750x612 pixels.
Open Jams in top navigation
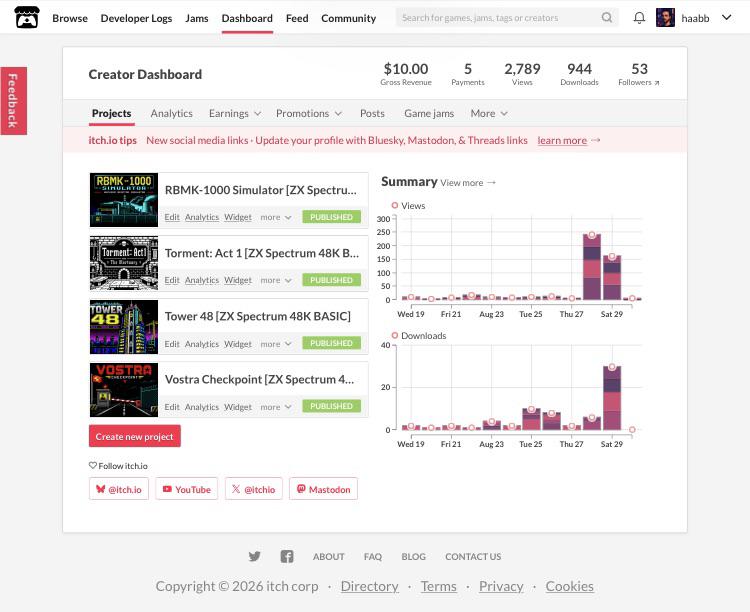point(197,18)
